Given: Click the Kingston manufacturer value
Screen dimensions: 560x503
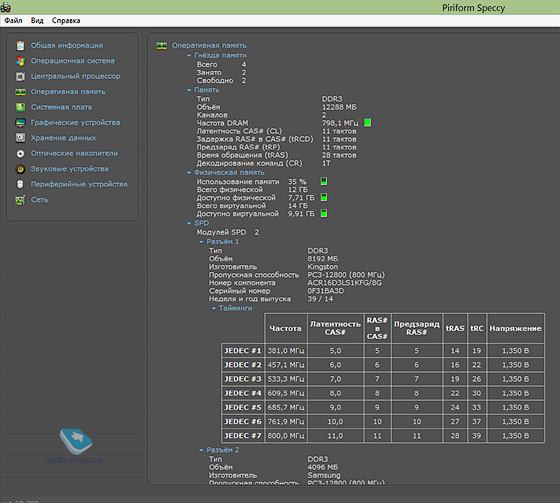Looking at the screenshot, I should pos(322,267).
